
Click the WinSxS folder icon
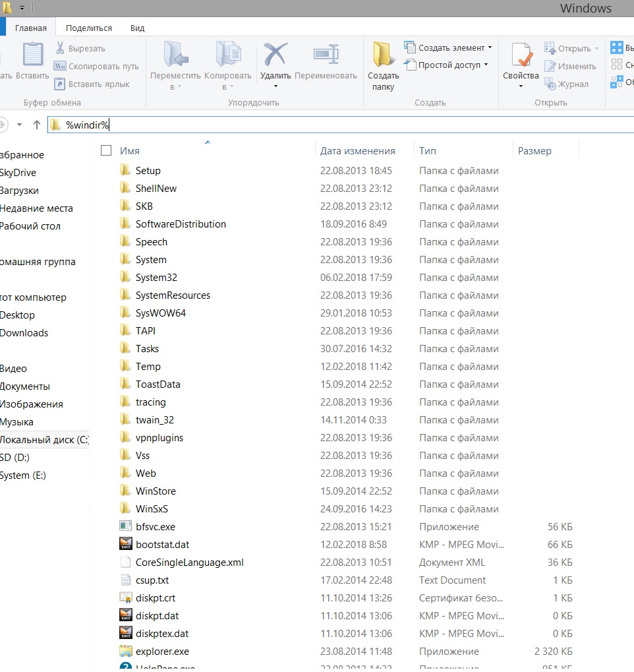(x=125, y=508)
